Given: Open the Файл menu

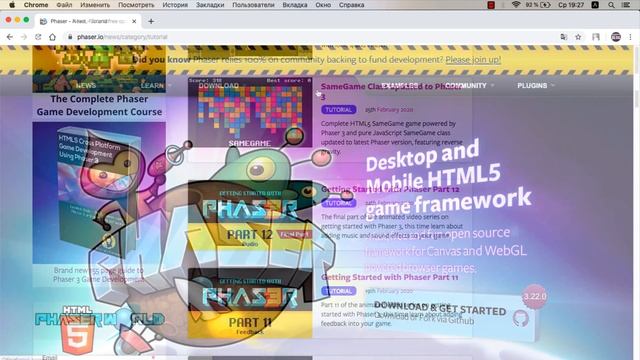Looking at the screenshot, I should pos(64,5).
